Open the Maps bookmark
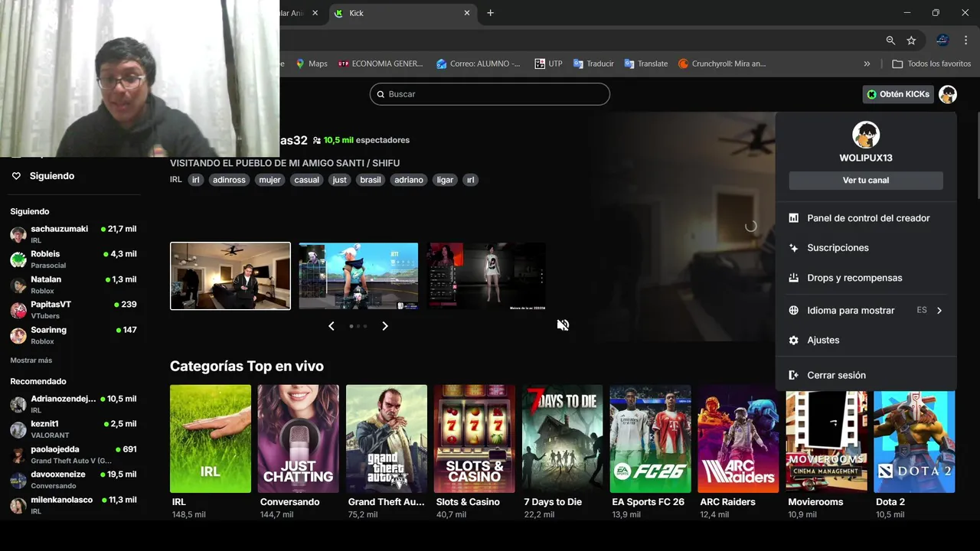 tap(312, 64)
